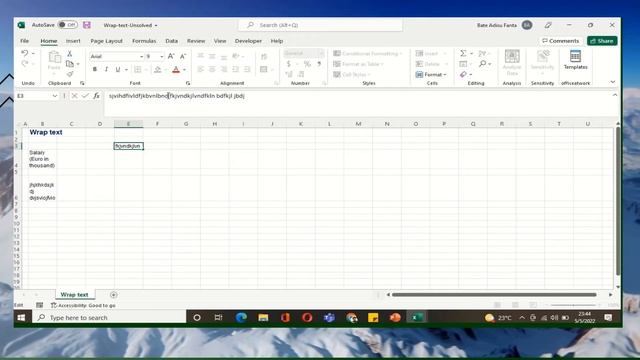Screen dimensions: 640x360
Task: Click the Save icon in title bar
Action: click(x=87, y=25)
